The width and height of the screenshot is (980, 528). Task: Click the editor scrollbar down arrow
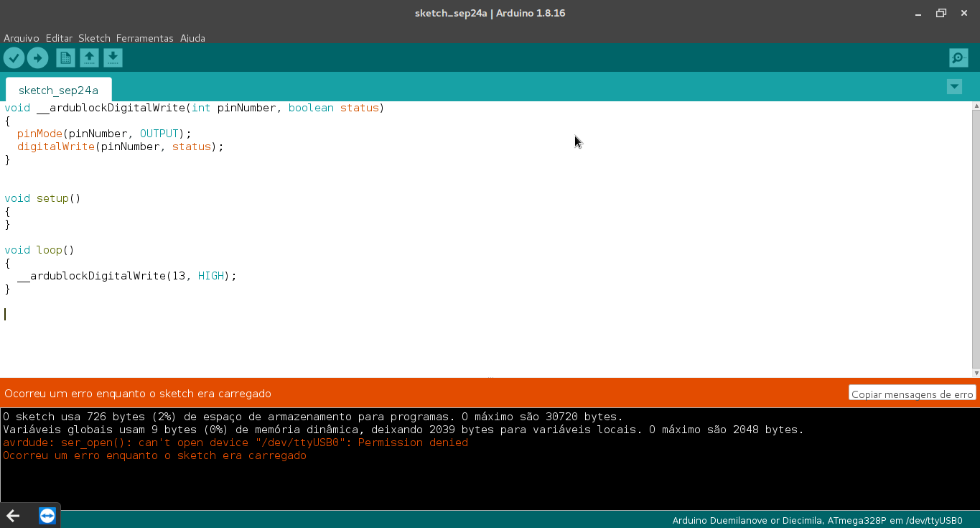tap(976, 373)
